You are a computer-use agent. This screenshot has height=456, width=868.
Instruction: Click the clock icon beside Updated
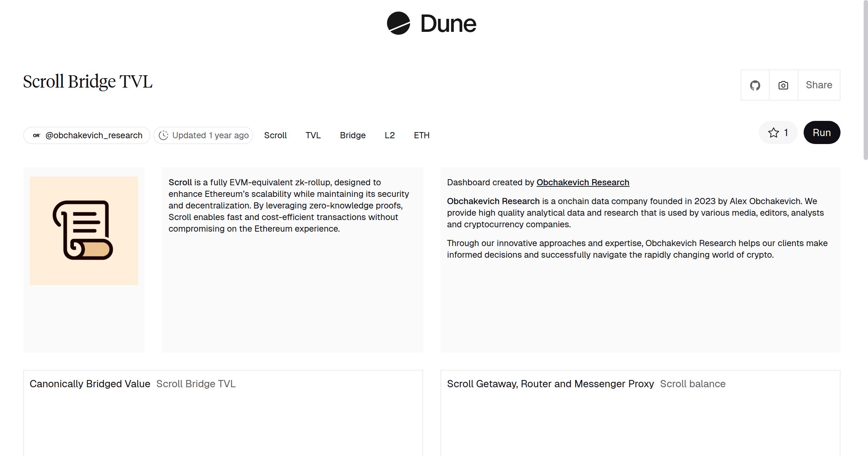point(163,135)
